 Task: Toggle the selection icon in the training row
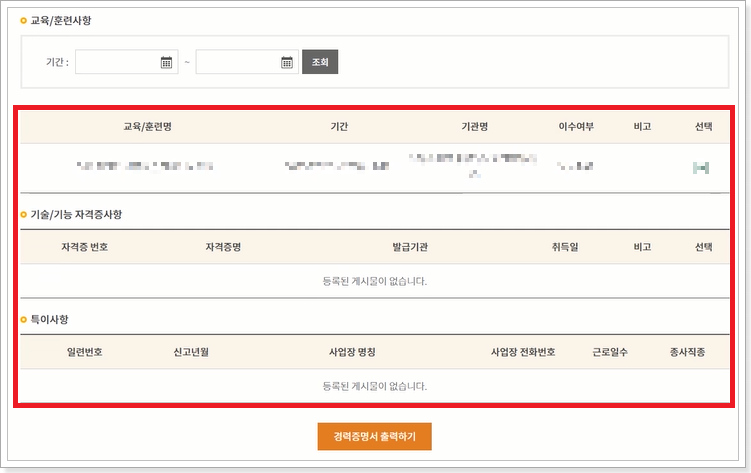pyautogui.click(x=701, y=168)
